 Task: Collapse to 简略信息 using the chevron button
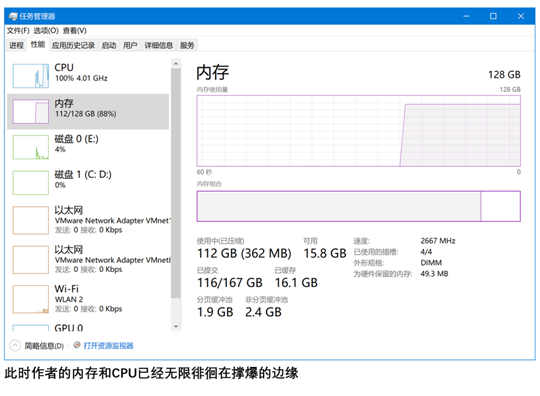point(15,345)
